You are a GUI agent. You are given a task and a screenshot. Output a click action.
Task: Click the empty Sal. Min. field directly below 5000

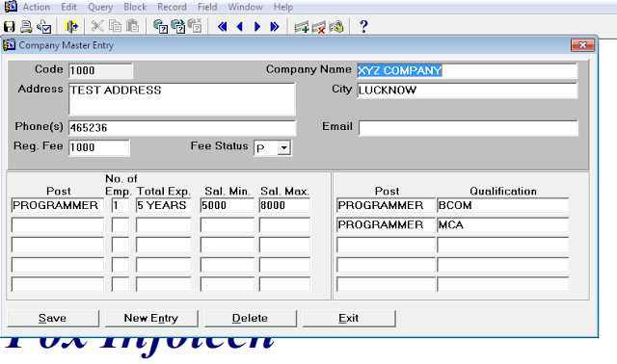228,225
